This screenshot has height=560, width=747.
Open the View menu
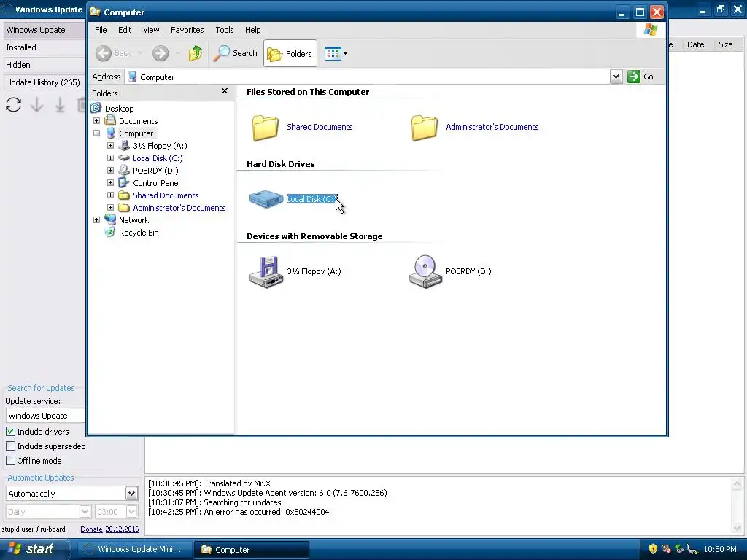point(151,30)
